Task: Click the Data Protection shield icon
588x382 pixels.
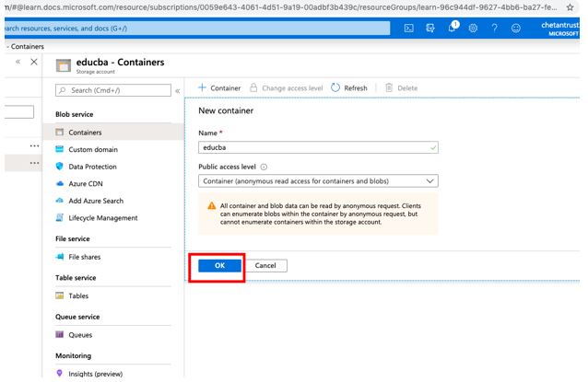Action: [x=59, y=166]
